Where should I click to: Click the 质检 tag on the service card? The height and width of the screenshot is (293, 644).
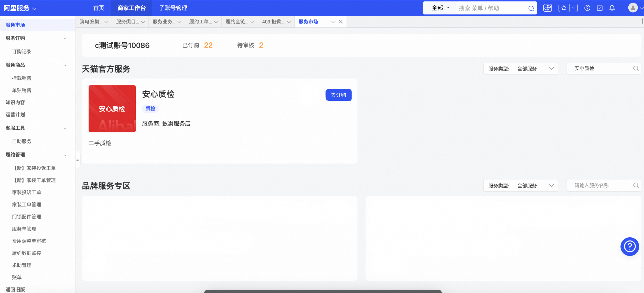coord(150,109)
